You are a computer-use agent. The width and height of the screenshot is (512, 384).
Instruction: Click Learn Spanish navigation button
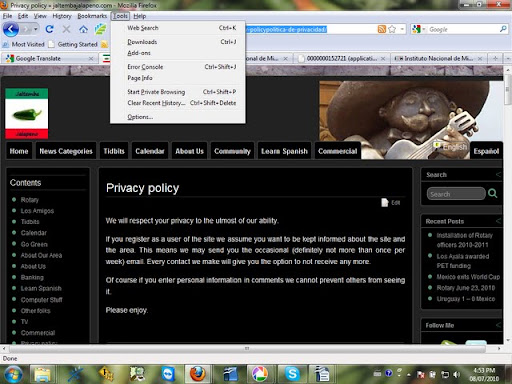click(284, 151)
